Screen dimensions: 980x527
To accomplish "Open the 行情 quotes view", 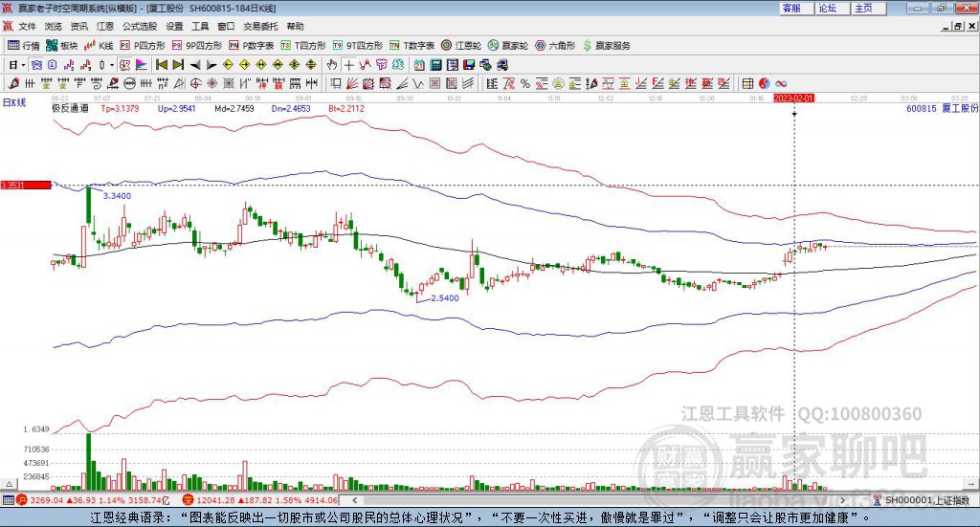I will [23, 46].
